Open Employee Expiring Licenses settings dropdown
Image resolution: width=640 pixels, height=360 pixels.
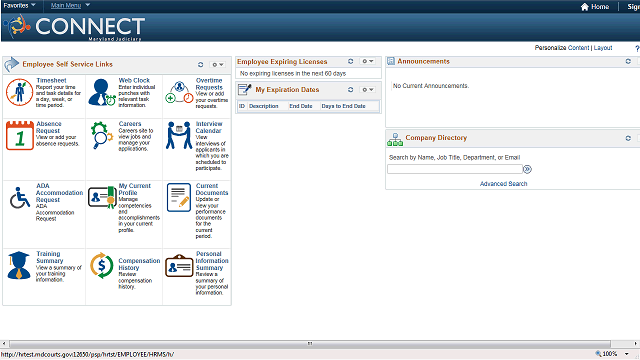point(367,61)
